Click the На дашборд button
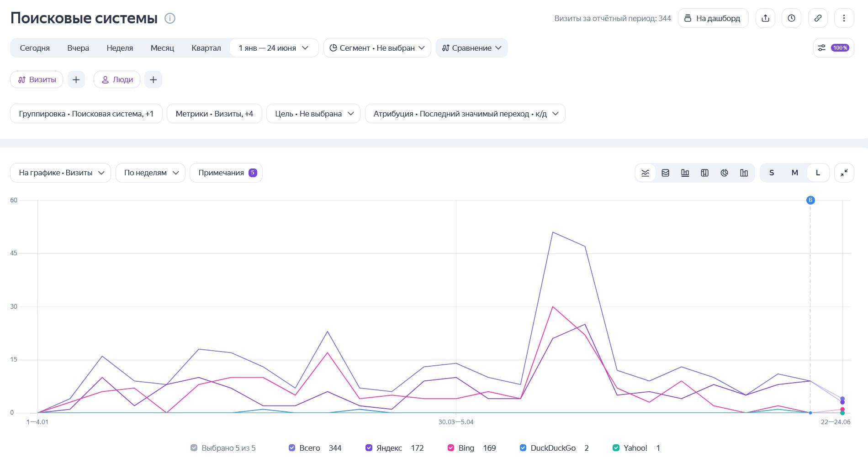Image resolution: width=868 pixels, height=463 pixels. (713, 18)
